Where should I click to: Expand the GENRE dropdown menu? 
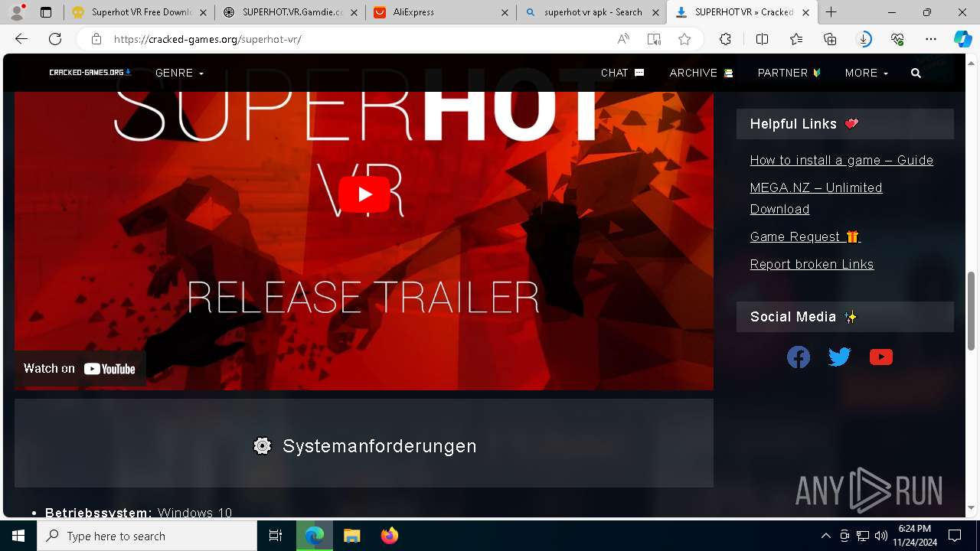pyautogui.click(x=179, y=73)
